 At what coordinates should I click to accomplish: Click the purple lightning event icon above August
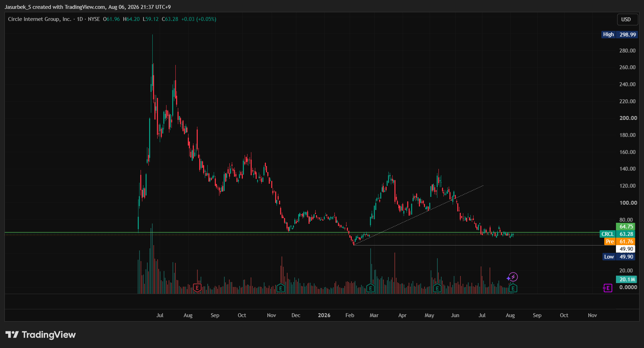point(513,277)
